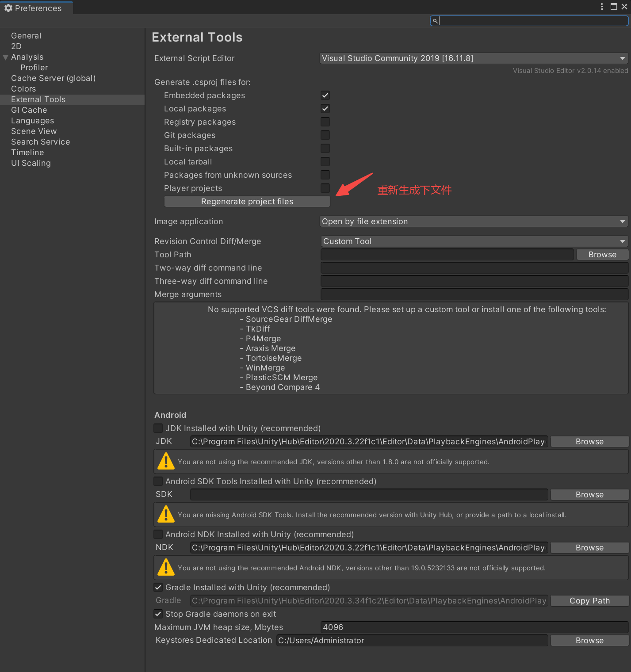This screenshot has height=672, width=631.
Task: Close the Preferences window
Action: (x=624, y=7)
